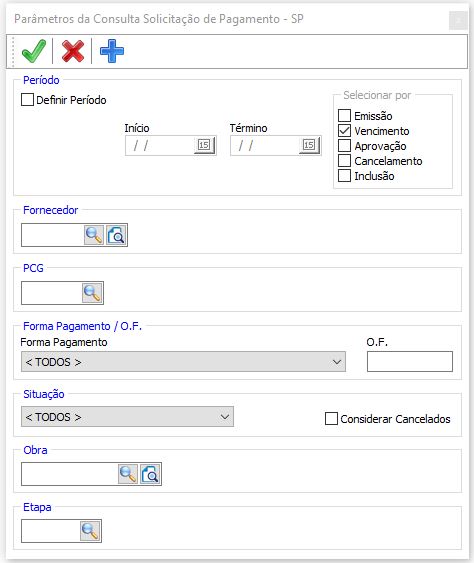
Task: Open Obra document lookup icon
Action: click(x=150, y=474)
